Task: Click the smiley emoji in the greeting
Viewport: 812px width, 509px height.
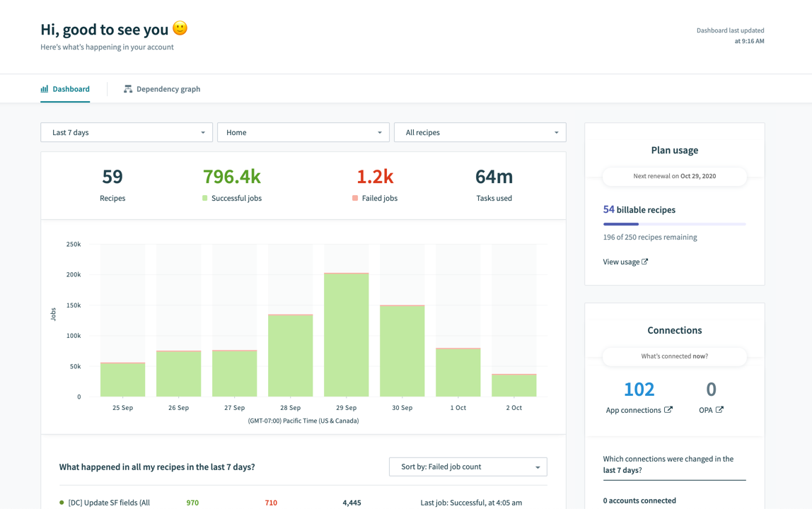Action: tap(179, 28)
